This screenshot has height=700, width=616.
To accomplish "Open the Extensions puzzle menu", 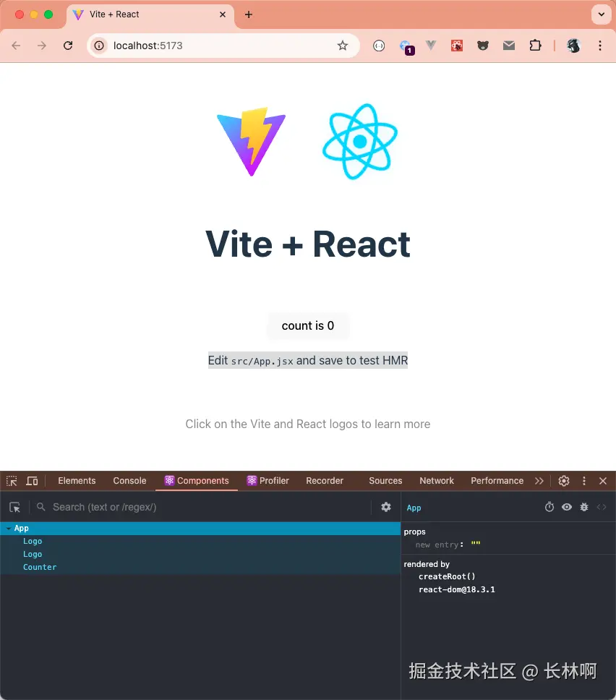I will (x=535, y=46).
